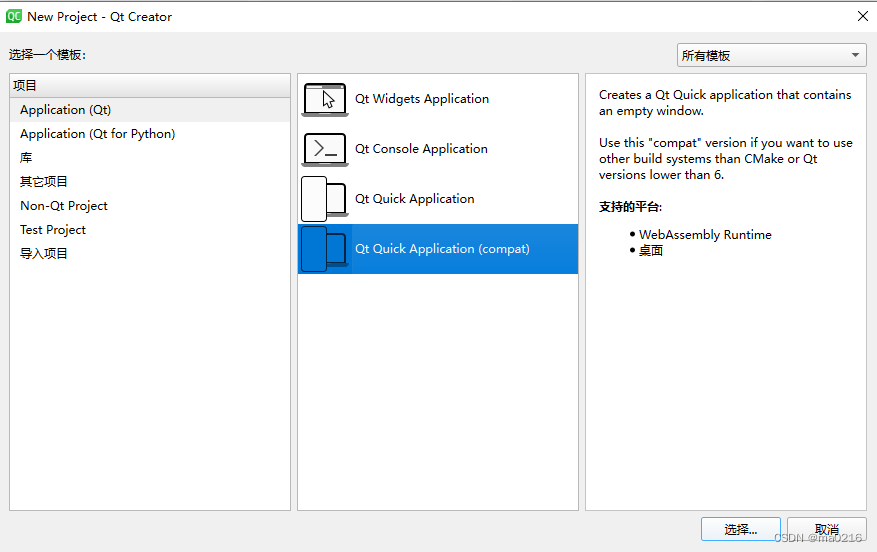Screen dimensions: 877x552
Task: Click the Qt Widgets Application icon
Action: pyautogui.click(x=325, y=100)
